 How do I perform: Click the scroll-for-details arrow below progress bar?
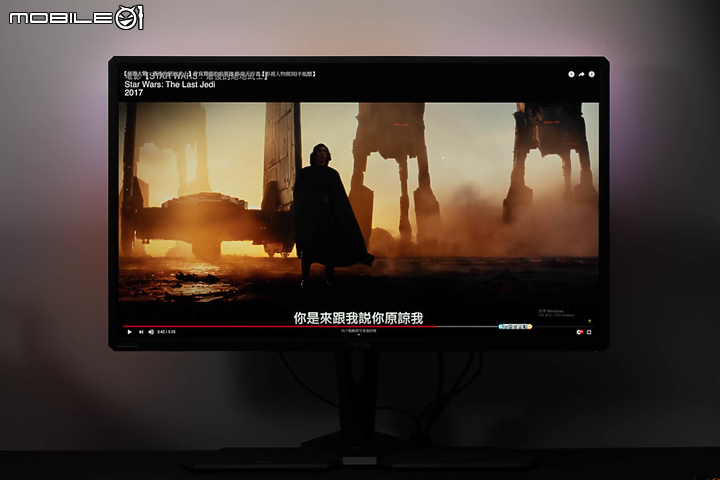coord(359,332)
